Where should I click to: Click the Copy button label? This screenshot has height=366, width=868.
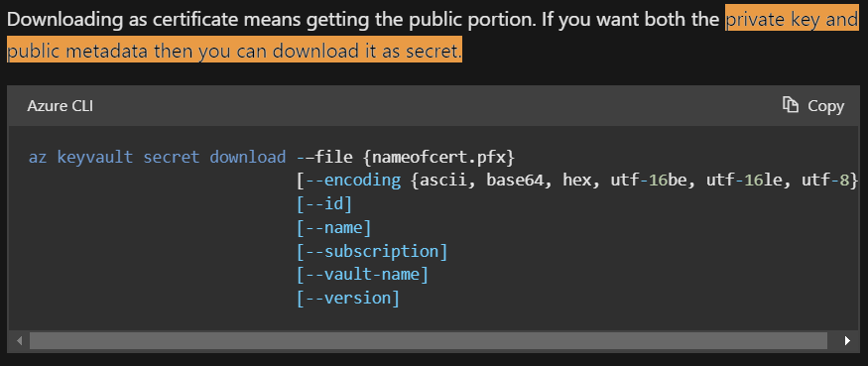point(826,106)
